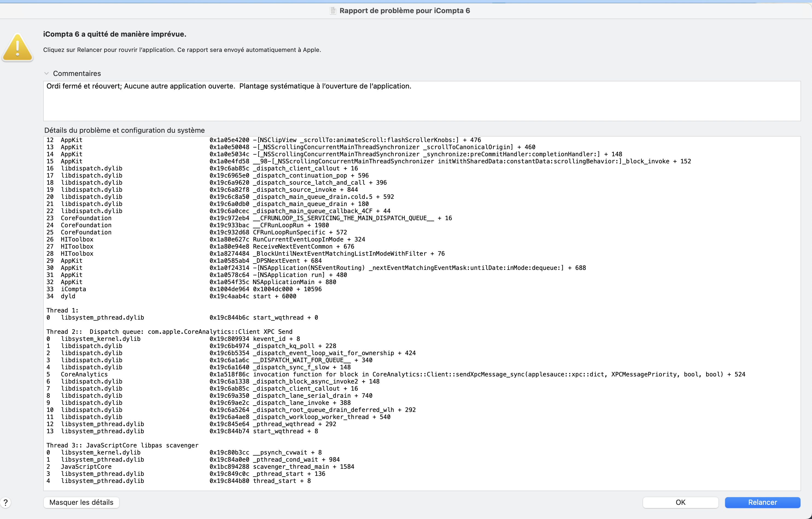Click 'CFRunLoopRunSpecific + 572' row
The image size is (812, 519).
coord(197,232)
